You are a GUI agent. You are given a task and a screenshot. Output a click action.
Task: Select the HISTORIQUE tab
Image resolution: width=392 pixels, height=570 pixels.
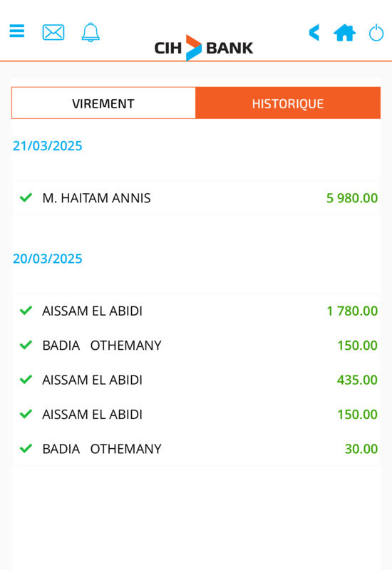click(288, 103)
